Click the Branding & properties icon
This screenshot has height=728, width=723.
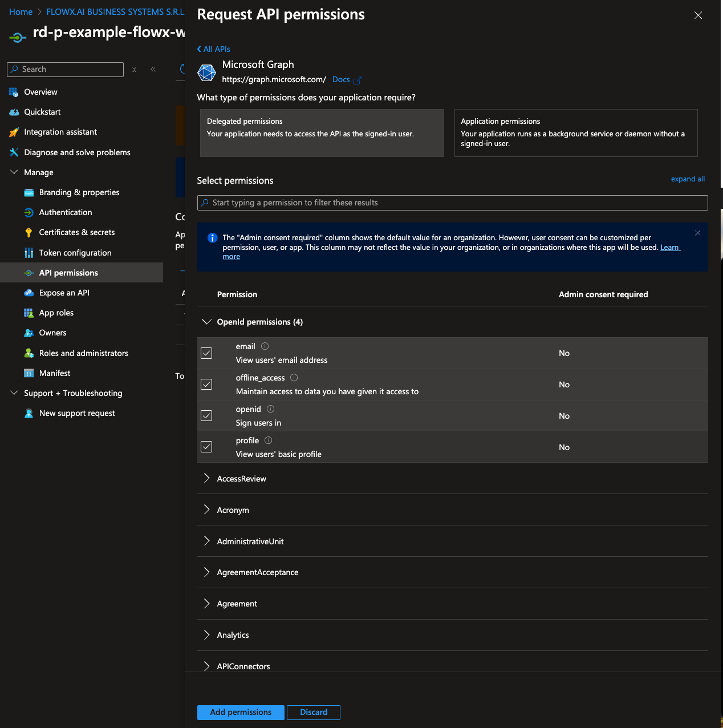[x=29, y=192]
